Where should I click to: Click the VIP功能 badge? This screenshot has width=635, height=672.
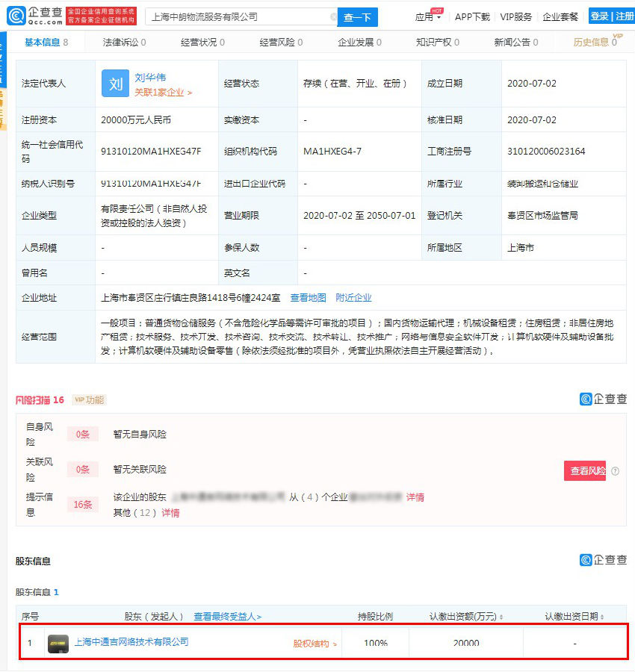[x=89, y=400]
